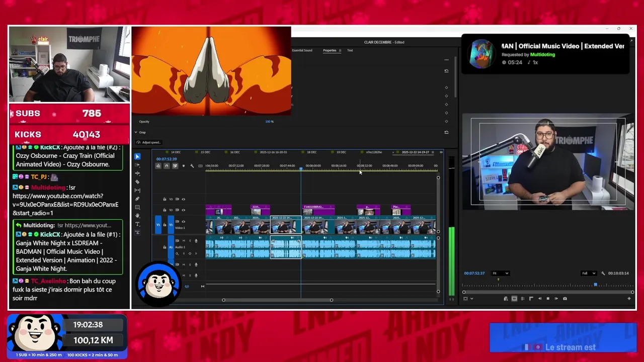Solo the Audio 1 track

[190, 241]
